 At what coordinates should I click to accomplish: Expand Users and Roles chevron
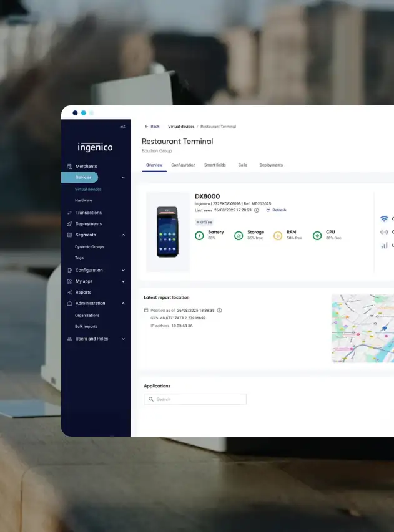click(x=123, y=339)
